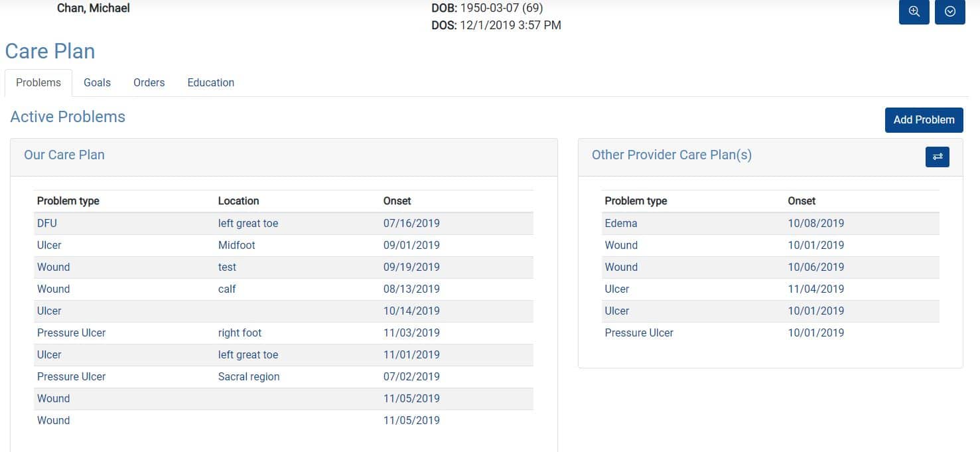Click the zoom magnifier icon button

pyautogui.click(x=914, y=11)
